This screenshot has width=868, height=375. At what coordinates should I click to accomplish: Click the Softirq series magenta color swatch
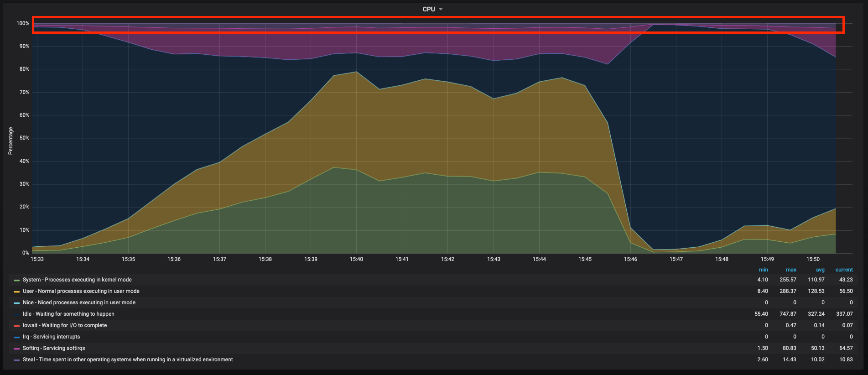17,349
